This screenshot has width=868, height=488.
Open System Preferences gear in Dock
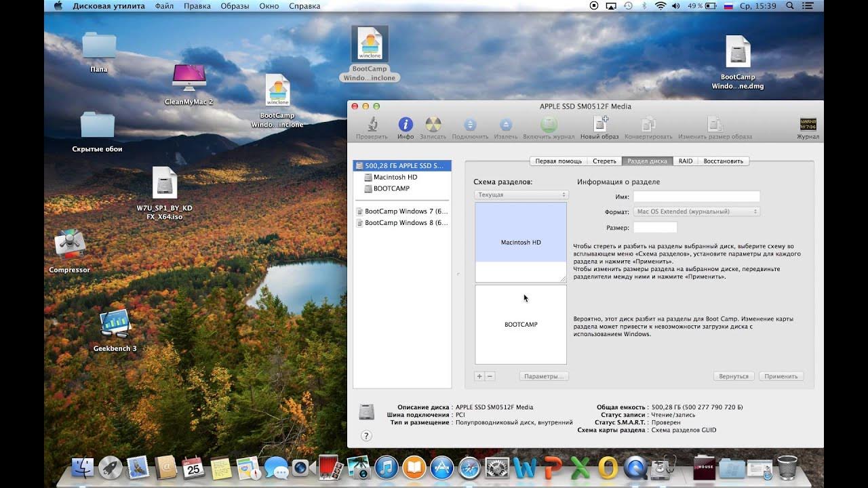click(x=497, y=468)
